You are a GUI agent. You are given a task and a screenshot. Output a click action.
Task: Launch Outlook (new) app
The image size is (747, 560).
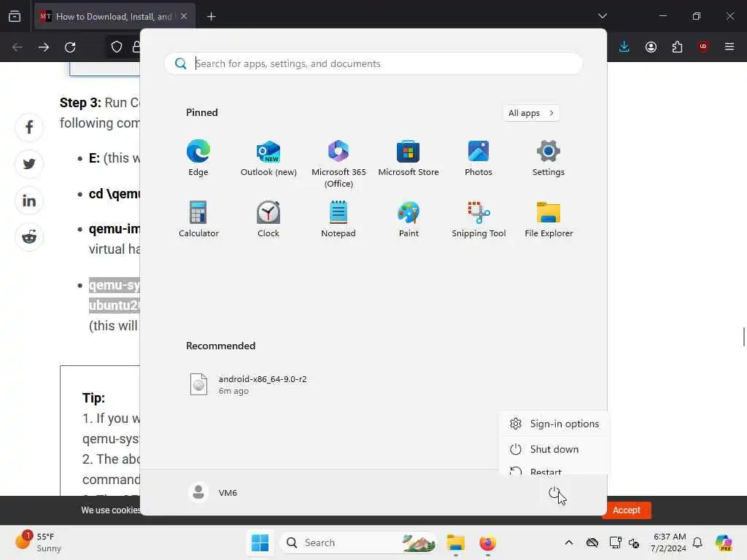coord(268,158)
